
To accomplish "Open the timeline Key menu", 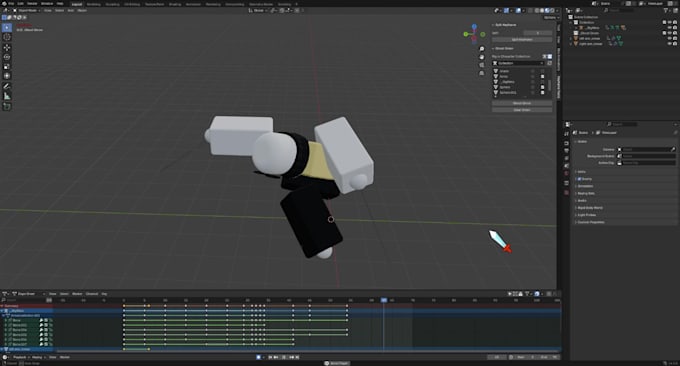I will pos(104,294).
